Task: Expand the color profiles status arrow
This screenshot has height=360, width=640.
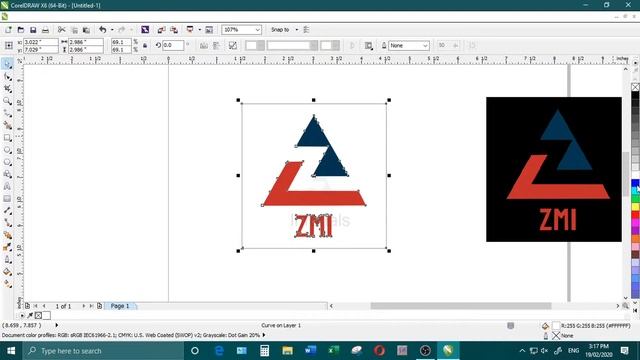Action: (264, 335)
